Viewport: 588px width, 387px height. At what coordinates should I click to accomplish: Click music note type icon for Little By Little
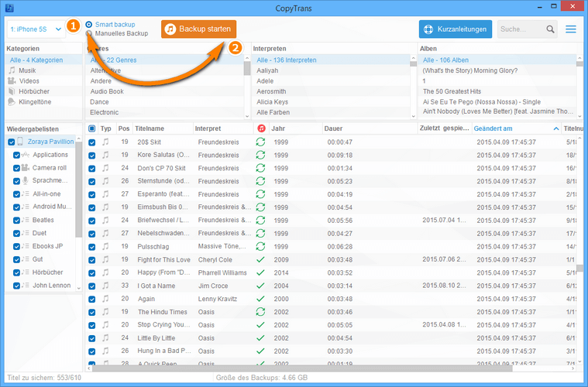tap(106, 338)
